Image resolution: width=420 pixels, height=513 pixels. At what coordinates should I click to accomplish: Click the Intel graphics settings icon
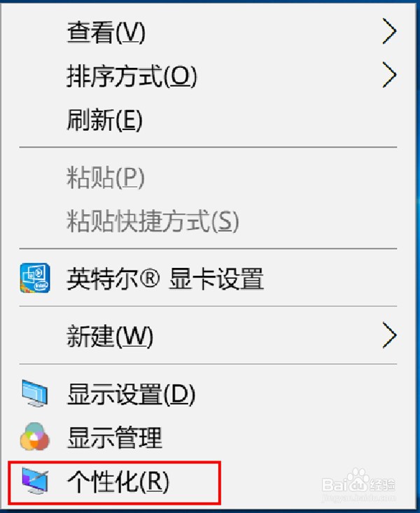(x=35, y=278)
